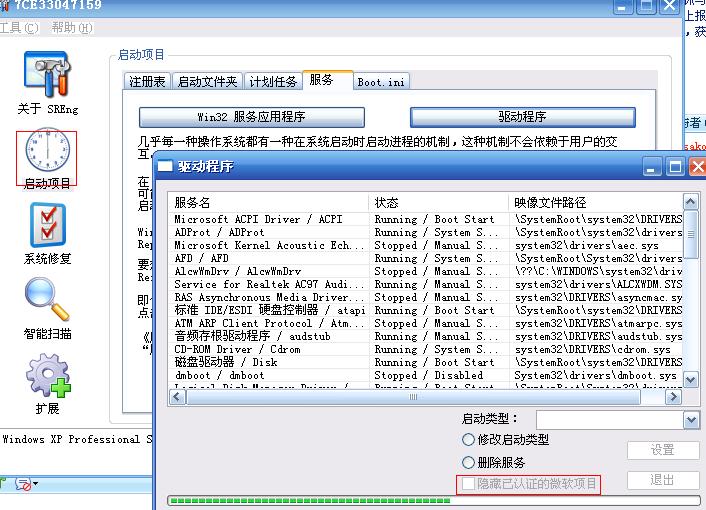Click the horizontal scrollbar right arrow
Image resolution: width=706 pixels, height=510 pixels.
coord(674,397)
